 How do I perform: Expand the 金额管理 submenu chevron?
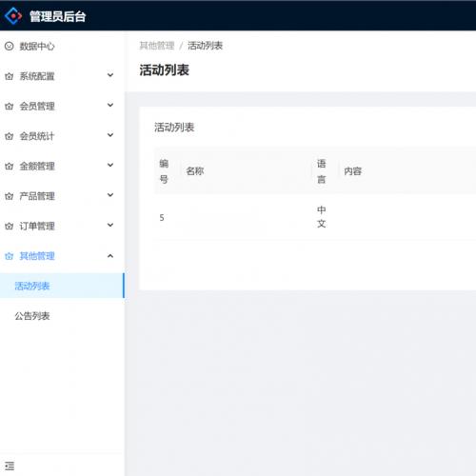pos(110,165)
